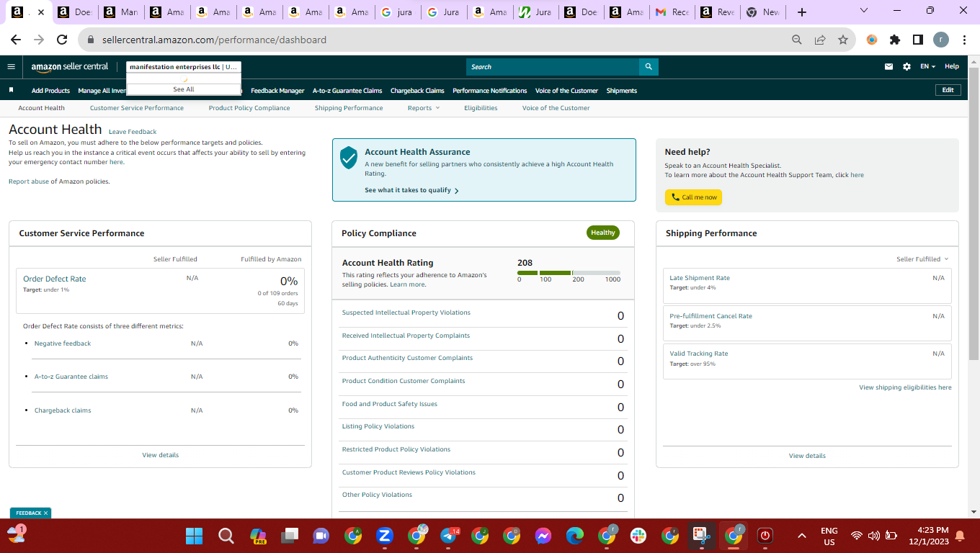Open See what it takes to qualify

(411, 190)
